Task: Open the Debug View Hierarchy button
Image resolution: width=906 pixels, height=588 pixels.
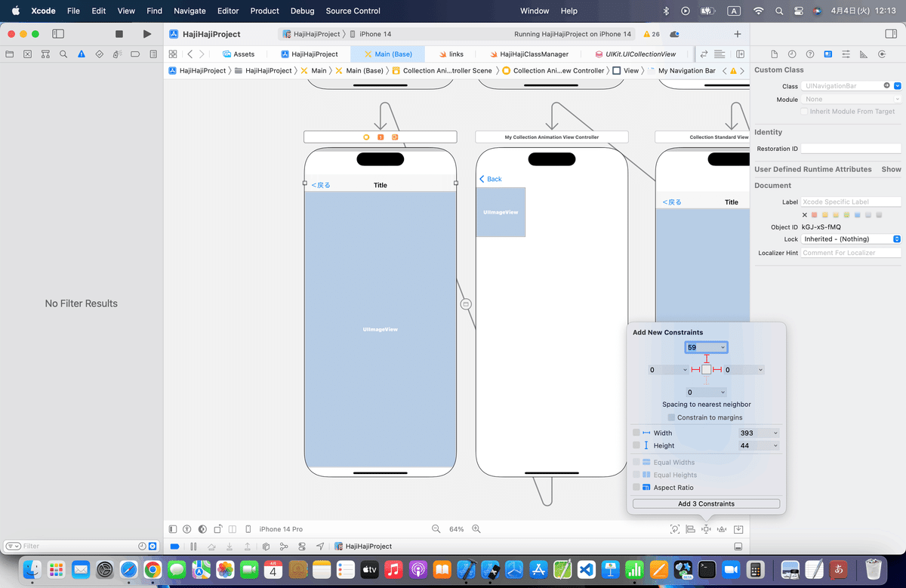Action: point(266,546)
